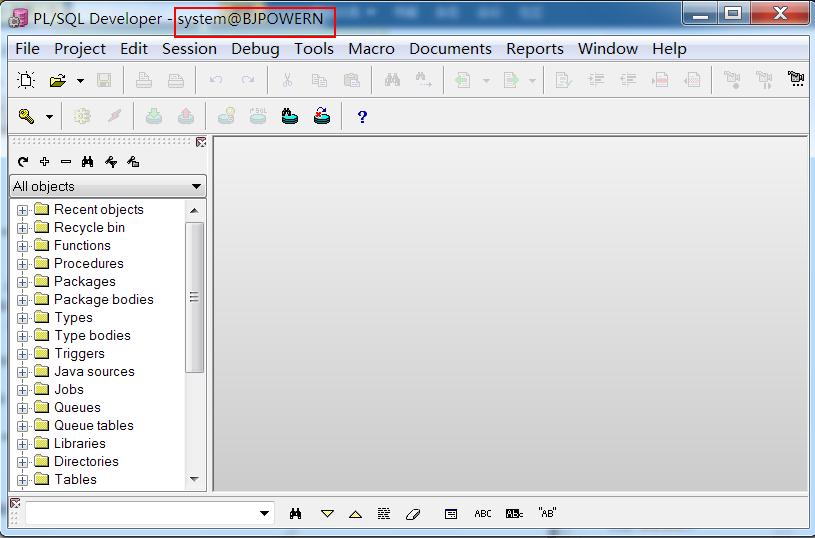Select the Queue tables tree item
This screenshot has height=538, width=815.
point(94,425)
